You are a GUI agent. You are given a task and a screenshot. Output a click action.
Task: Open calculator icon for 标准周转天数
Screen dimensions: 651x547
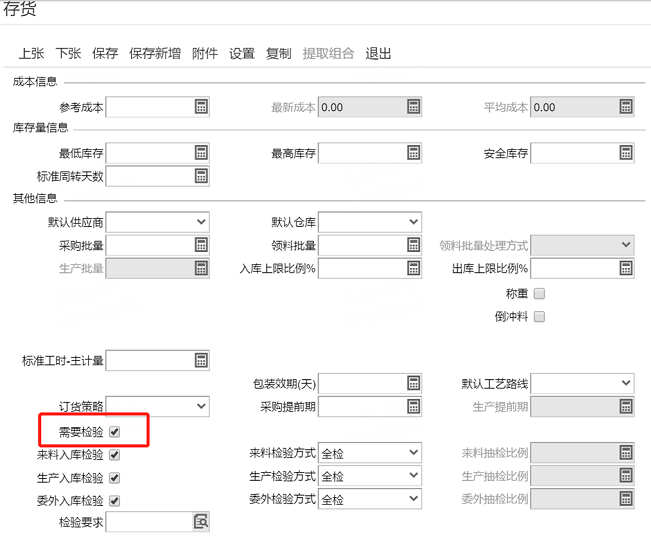coord(201,176)
